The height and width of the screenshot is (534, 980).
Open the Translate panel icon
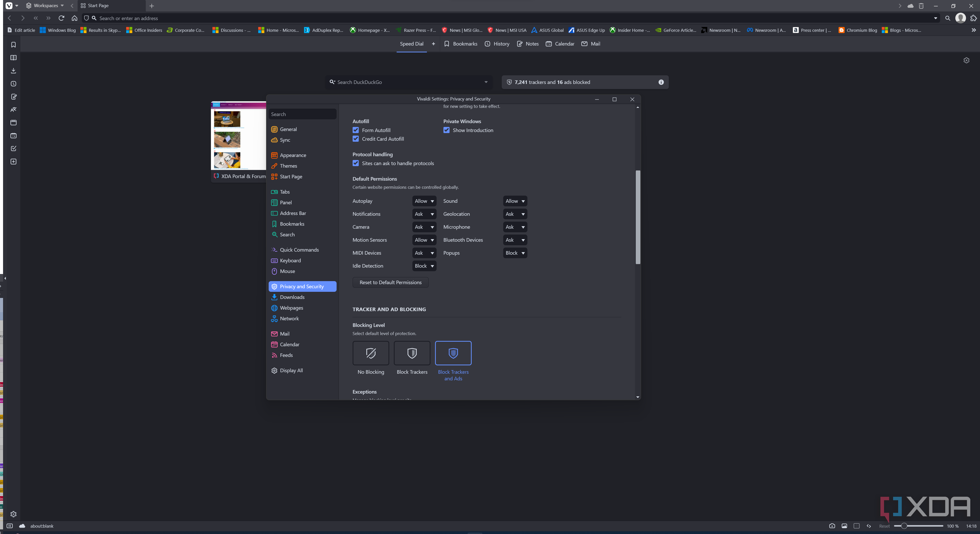tap(13, 110)
